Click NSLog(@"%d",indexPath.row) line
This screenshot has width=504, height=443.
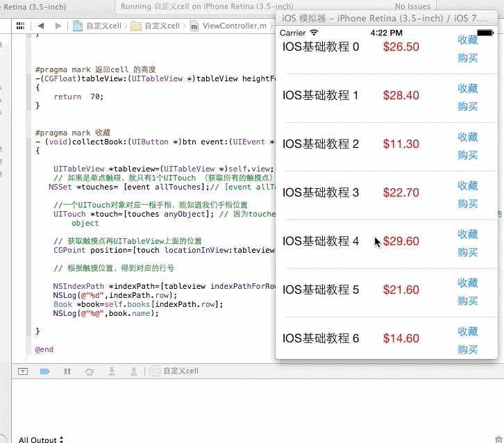coord(115,295)
